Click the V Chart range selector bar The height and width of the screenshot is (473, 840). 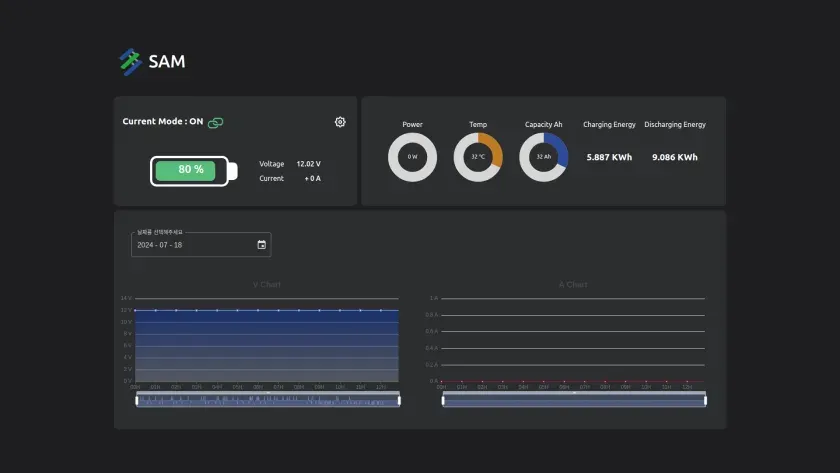point(268,400)
